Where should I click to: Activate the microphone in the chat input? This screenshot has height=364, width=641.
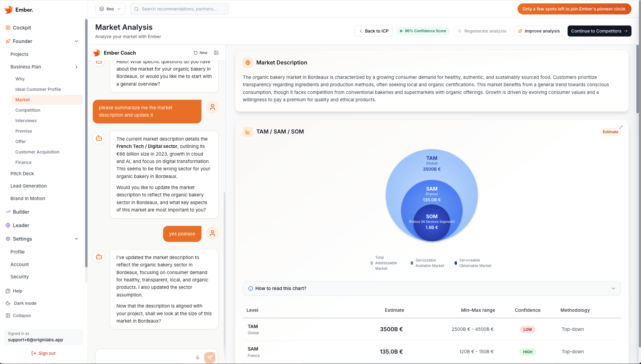coord(197,357)
